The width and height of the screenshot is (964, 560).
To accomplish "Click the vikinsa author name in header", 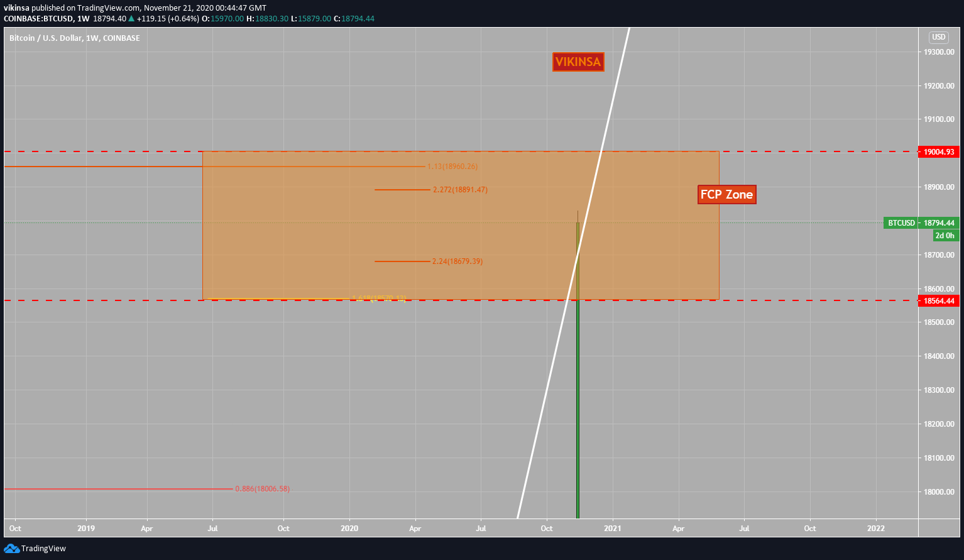I will [x=16, y=8].
